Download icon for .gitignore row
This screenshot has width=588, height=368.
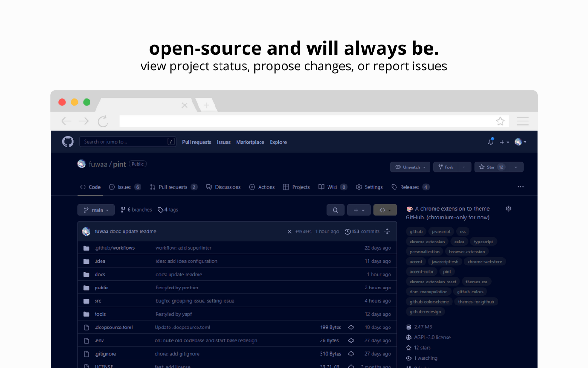click(351, 354)
